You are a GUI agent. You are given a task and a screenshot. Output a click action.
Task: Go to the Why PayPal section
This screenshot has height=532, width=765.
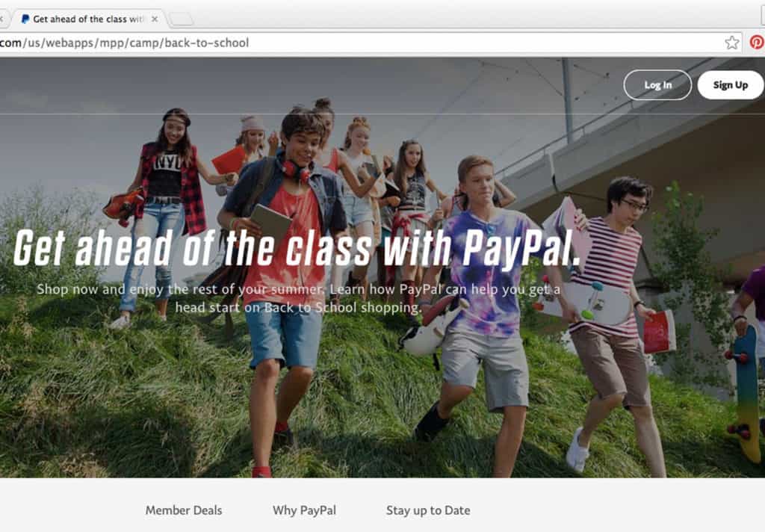pos(305,510)
